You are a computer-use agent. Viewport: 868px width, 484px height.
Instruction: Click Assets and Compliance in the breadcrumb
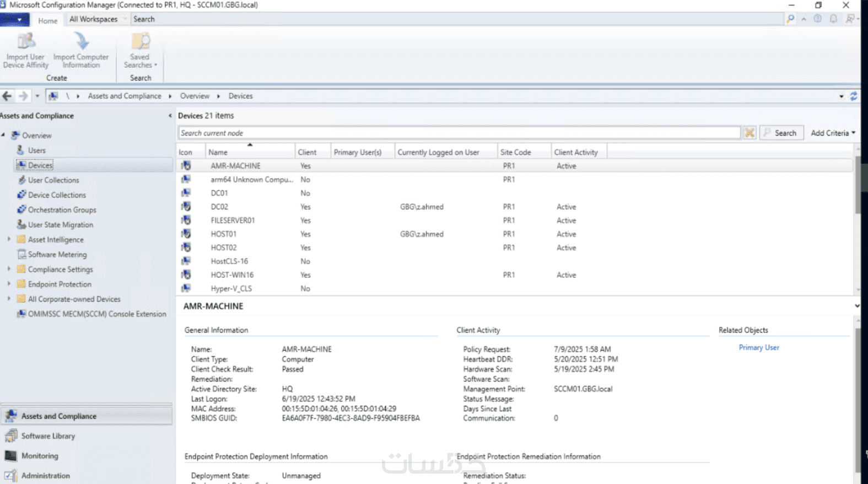(125, 96)
